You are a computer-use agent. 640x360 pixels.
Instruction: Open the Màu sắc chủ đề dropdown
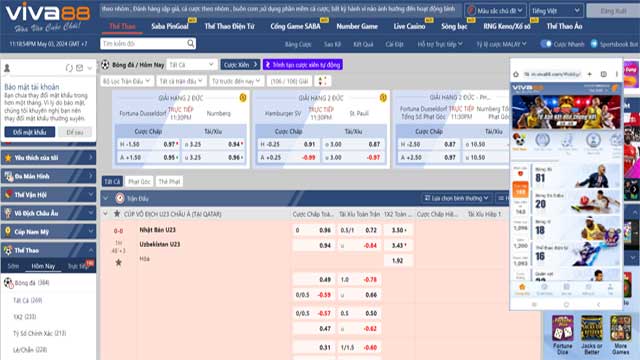point(495,11)
